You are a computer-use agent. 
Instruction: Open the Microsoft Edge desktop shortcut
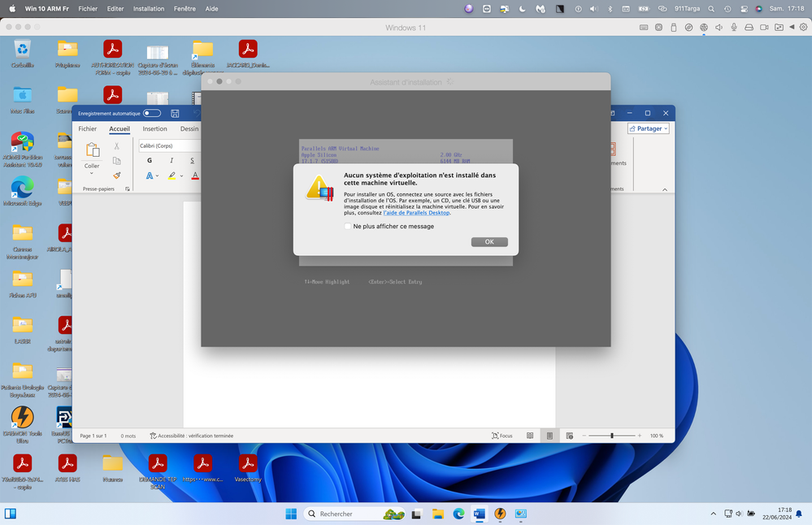click(22, 192)
